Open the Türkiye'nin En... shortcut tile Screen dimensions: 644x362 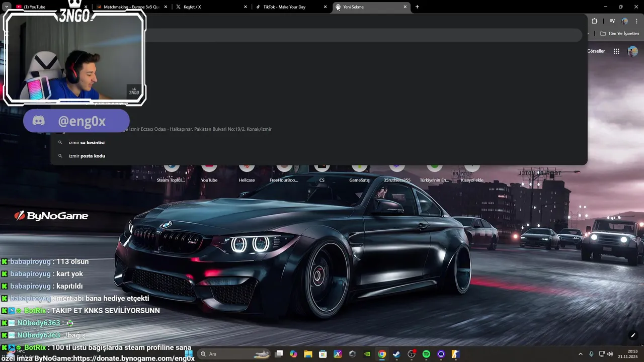(434, 174)
